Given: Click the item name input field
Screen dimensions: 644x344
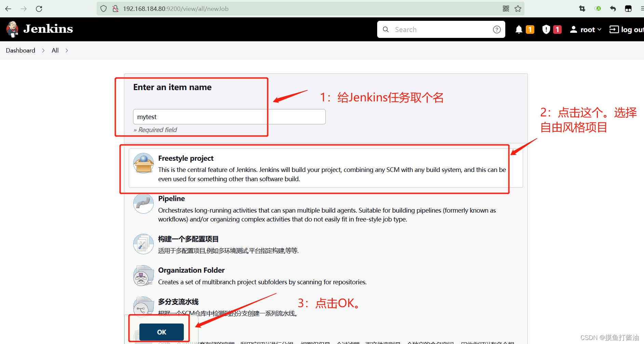Looking at the screenshot, I should [229, 117].
